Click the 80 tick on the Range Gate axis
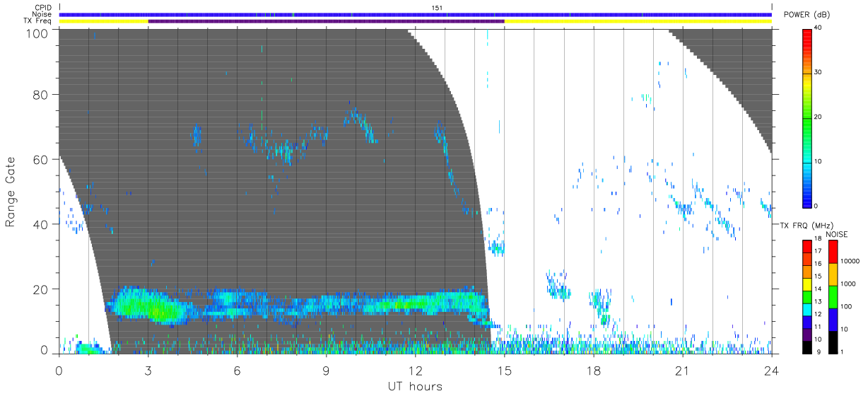Screen dimensions: 868x401 pos(42,95)
